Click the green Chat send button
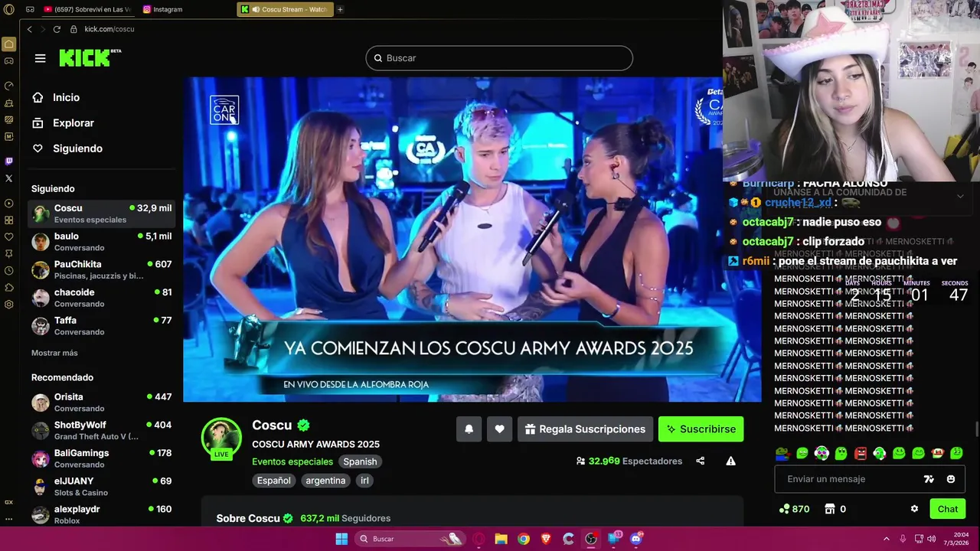This screenshot has width=980, height=551. [x=947, y=509]
